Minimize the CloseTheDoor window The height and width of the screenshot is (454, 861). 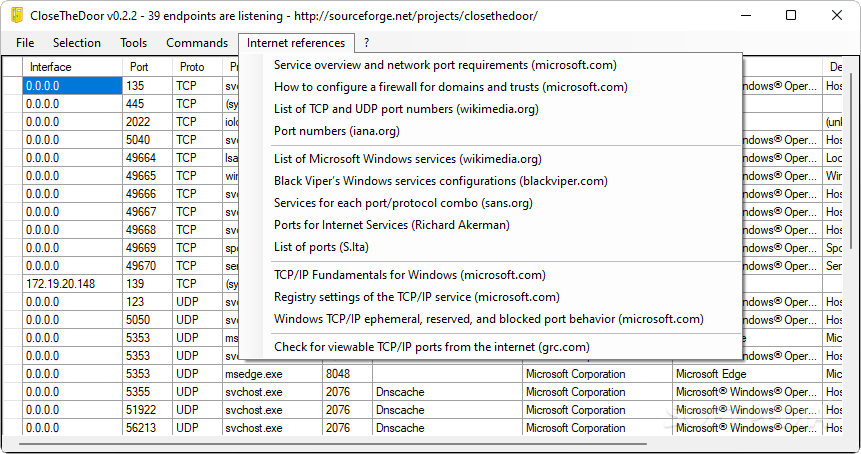tap(746, 15)
